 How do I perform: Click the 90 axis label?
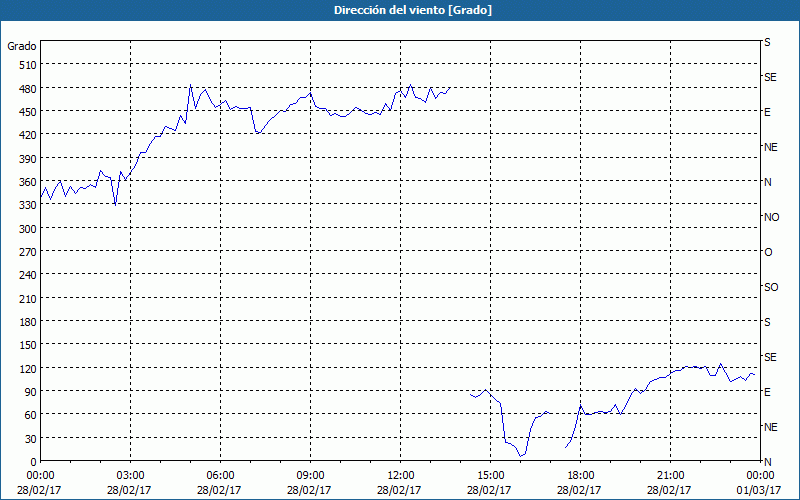31,392
